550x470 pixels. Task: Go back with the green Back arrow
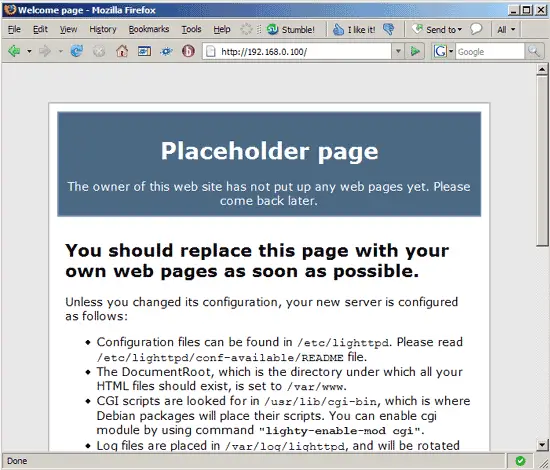[x=14, y=52]
